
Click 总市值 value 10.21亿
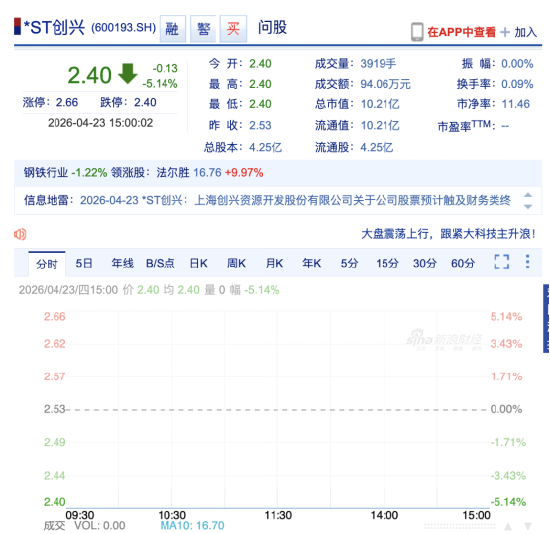pos(380,104)
